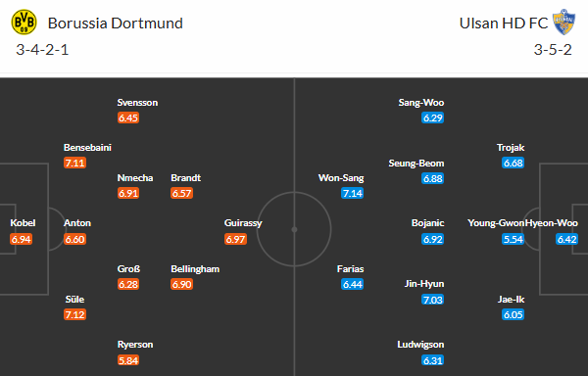Select Ryerson's 5.84 rating badge
Screen dimensions: 588x376
coord(128,360)
